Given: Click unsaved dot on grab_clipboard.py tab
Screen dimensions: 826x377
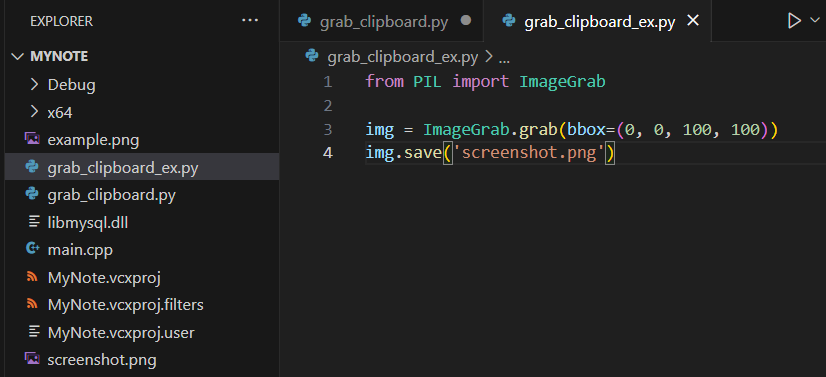Looking at the screenshot, I should [x=466, y=21].
